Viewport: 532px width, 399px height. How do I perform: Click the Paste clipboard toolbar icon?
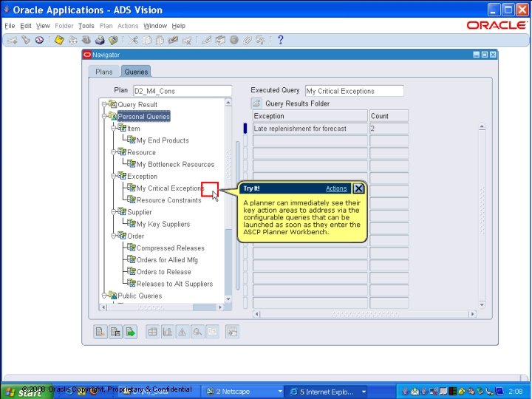[x=160, y=41]
